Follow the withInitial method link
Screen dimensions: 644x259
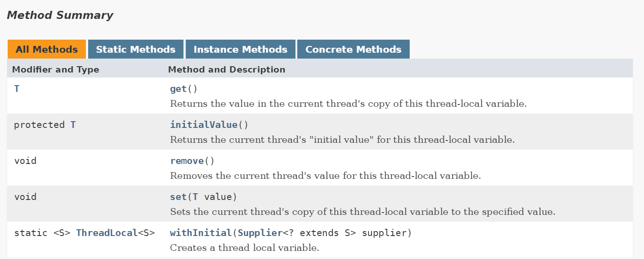pos(201,233)
